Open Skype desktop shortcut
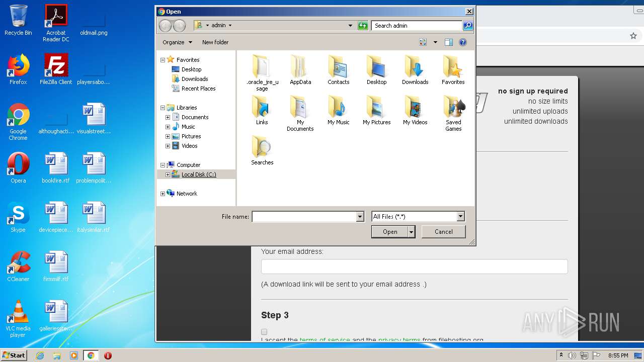 pos(18,217)
